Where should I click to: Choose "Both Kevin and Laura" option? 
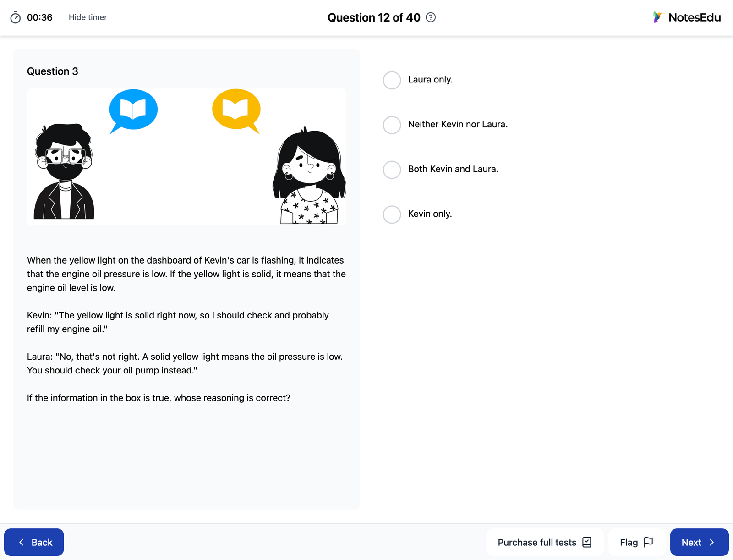coord(392,170)
